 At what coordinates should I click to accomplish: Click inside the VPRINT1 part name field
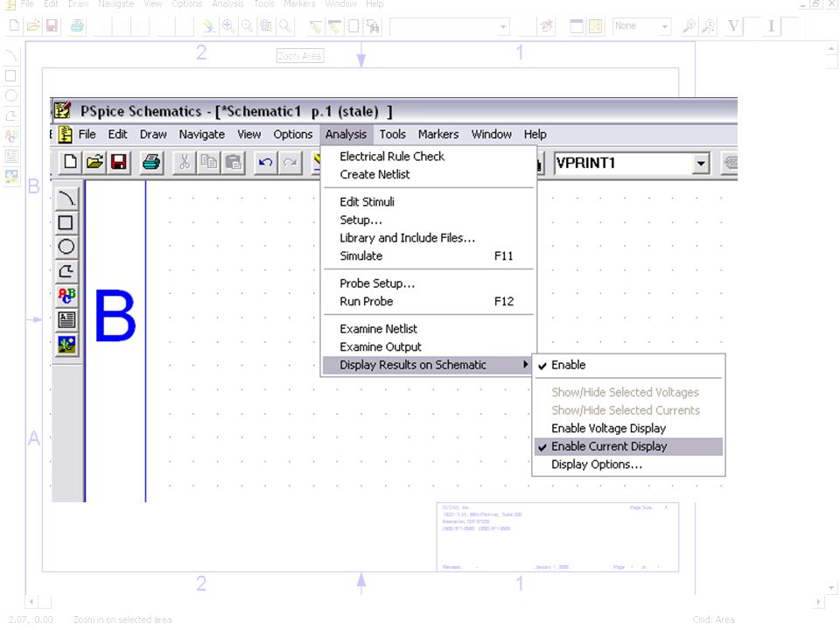(622, 163)
